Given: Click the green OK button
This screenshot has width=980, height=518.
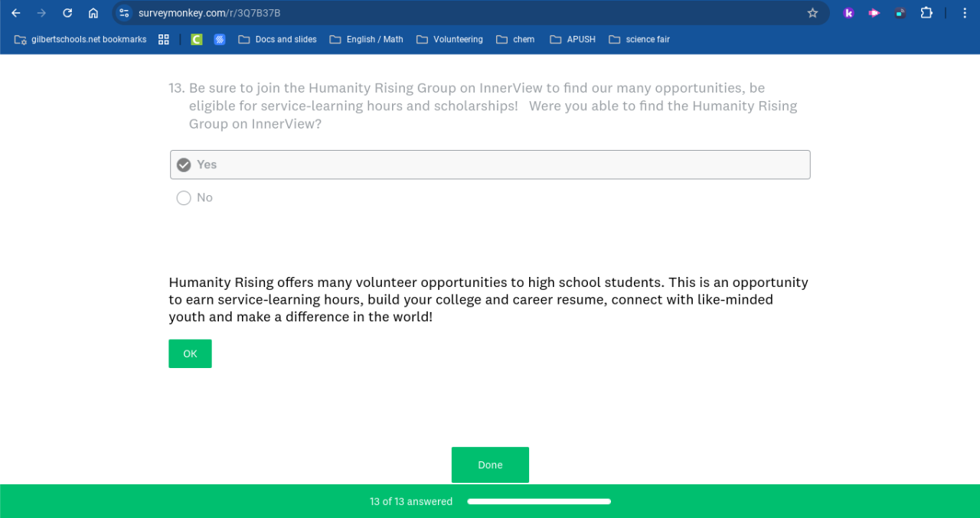Looking at the screenshot, I should click(190, 353).
